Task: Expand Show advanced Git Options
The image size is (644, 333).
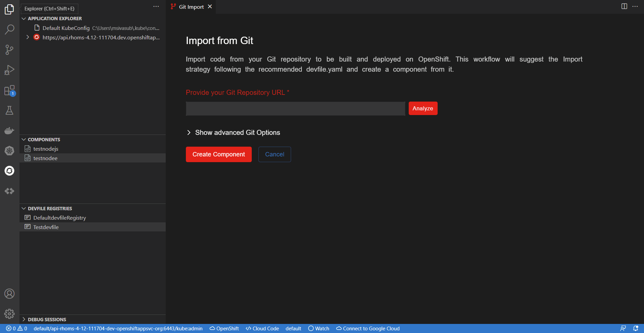Action: [233, 133]
